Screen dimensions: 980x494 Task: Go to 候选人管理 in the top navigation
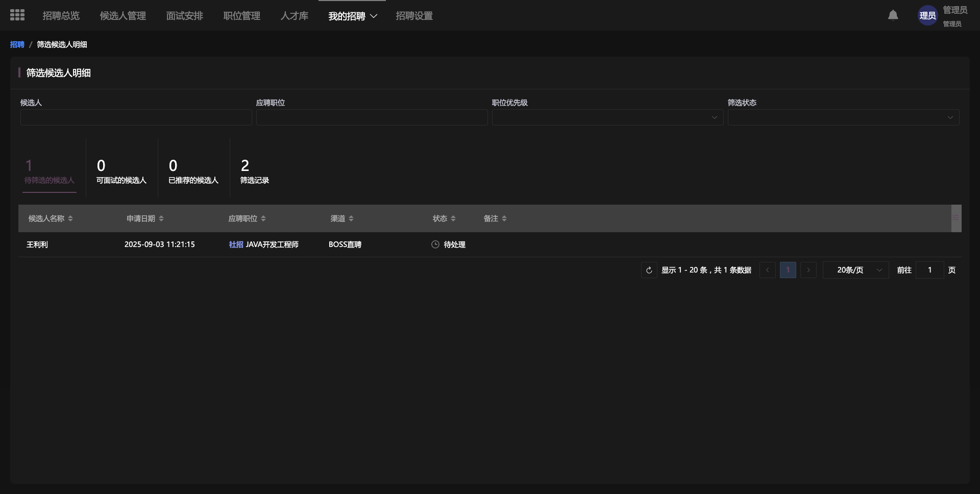[122, 16]
